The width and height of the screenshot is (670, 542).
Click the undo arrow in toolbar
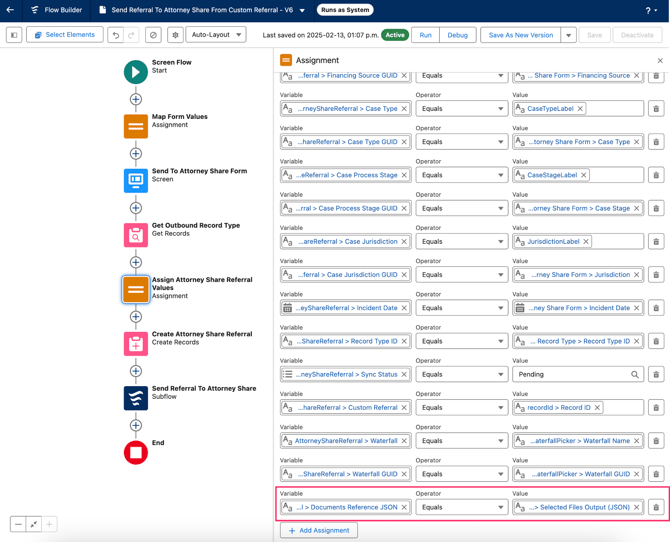pyautogui.click(x=116, y=35)
